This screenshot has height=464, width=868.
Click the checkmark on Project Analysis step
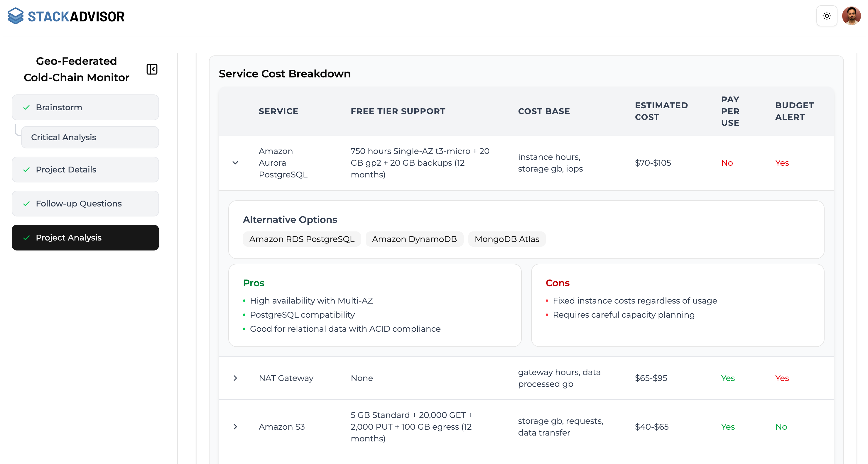click(x=26, y=237)
